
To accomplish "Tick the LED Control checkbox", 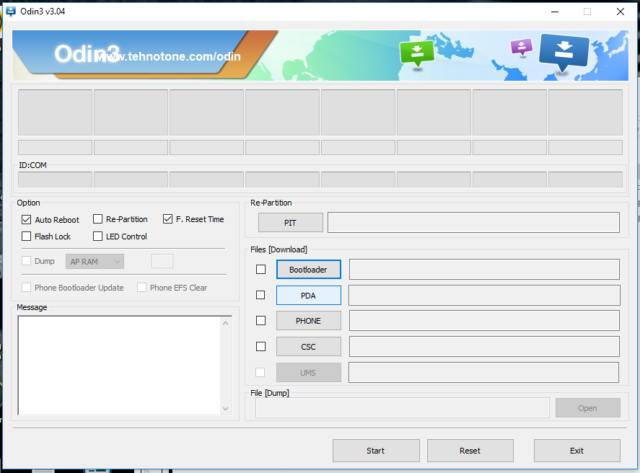I will point(98,236).
